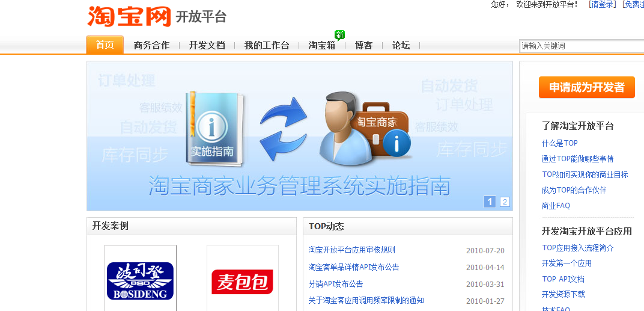Viewport: 644px width, 311px height.
Task: Click the 实施指南 book icon in banner
Action: (214, 128)
